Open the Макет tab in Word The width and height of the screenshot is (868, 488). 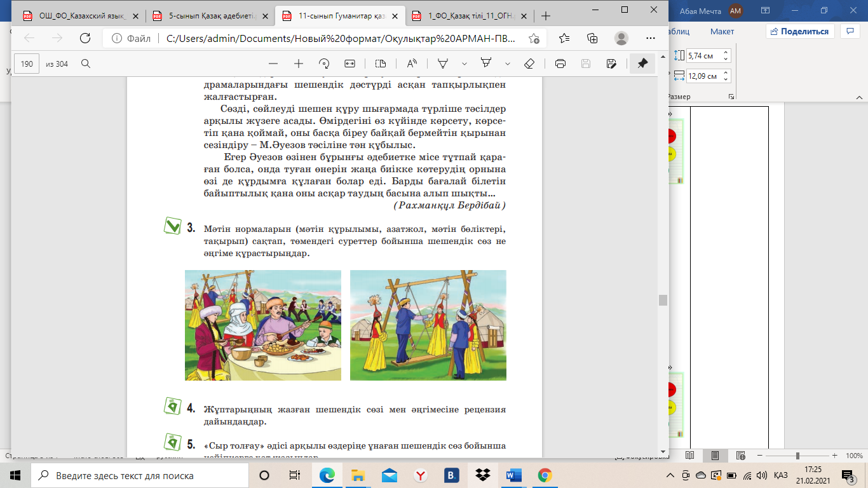(x=722, y=31)
